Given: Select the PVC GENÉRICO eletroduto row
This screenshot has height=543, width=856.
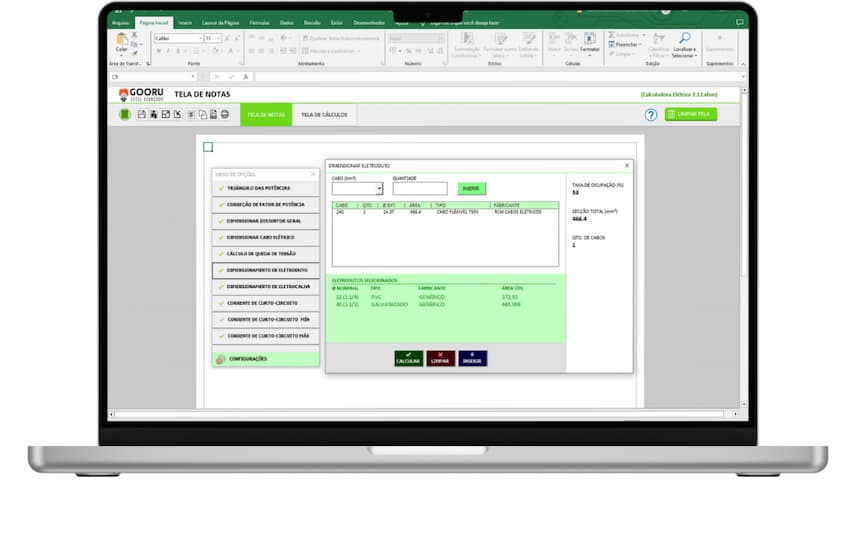Looking at the screenshot, I should pyautogui.click(x=442, y=297).
